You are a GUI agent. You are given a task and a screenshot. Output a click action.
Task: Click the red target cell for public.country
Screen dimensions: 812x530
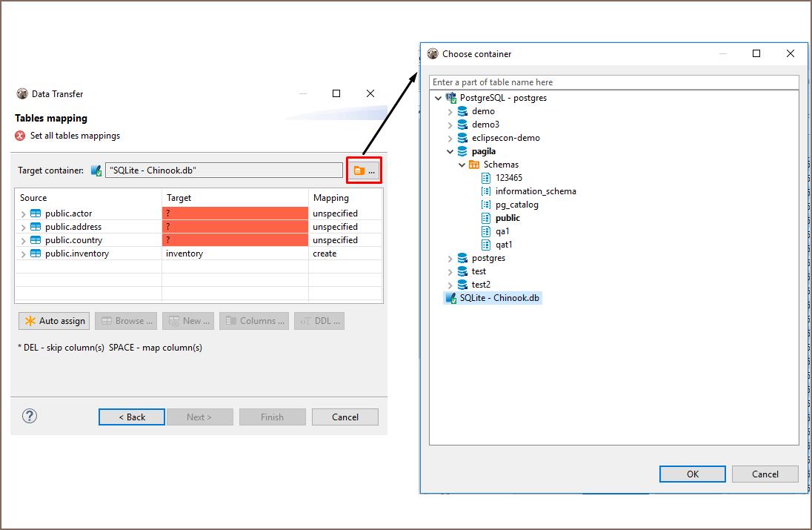pyautogui.click(x=235, y=240)
